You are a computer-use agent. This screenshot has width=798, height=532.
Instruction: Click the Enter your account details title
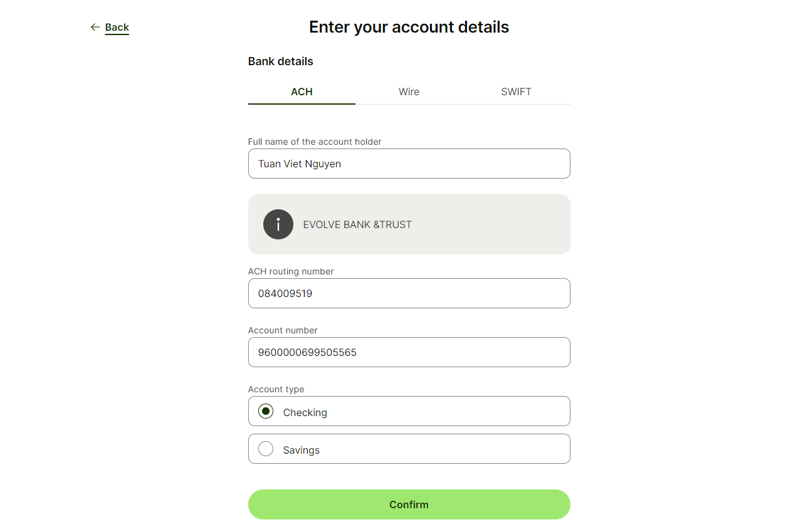click(x=409, y=26)
